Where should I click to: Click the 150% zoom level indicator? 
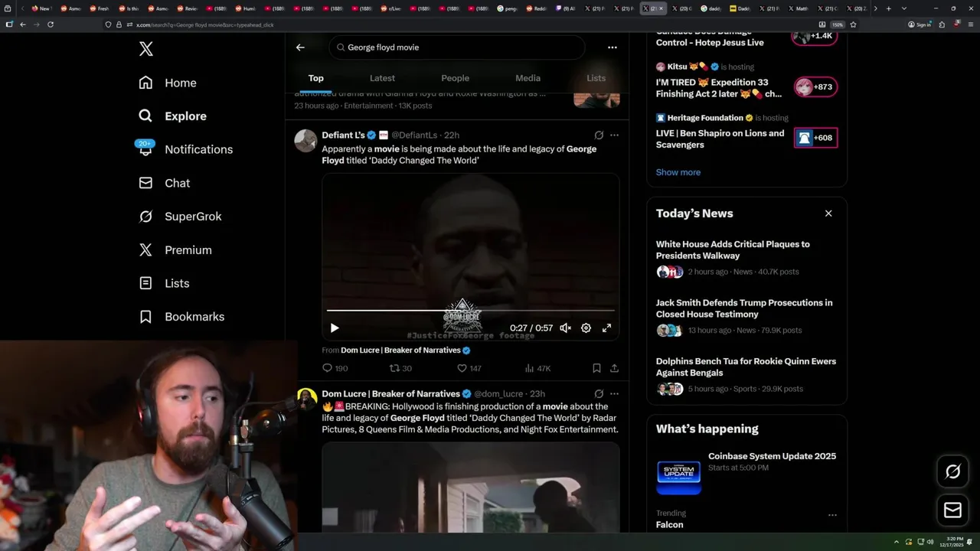coord(838,24)
